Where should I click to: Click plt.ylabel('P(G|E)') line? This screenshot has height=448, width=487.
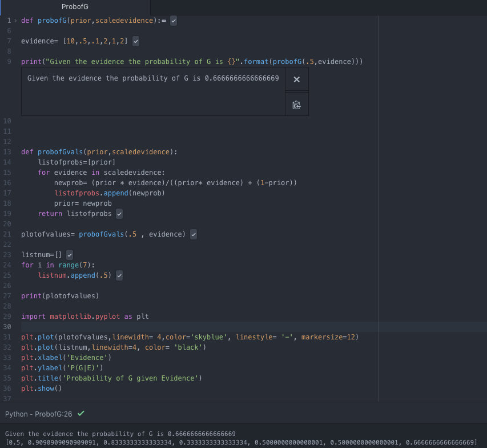click(62, 368)
